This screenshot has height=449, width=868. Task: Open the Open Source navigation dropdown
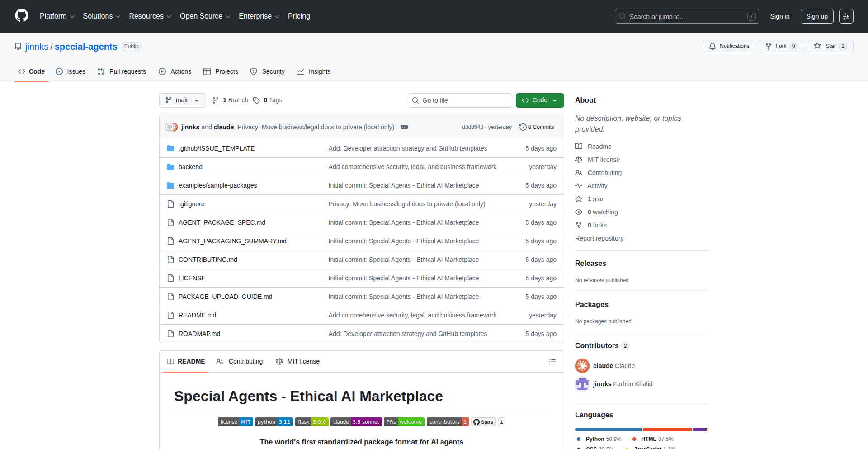coord(204,16)
